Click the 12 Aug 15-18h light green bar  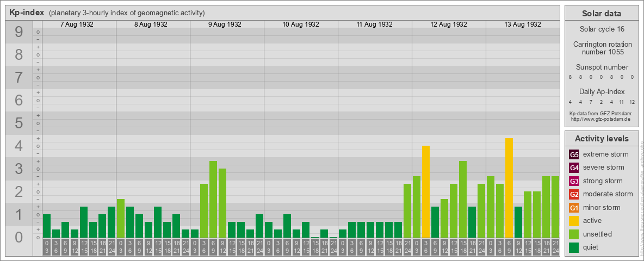point(463,200)
